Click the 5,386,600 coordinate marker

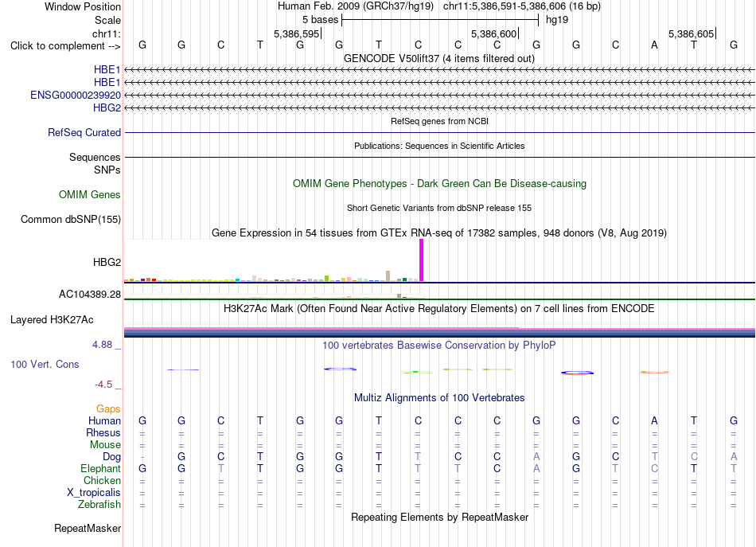point(493,33)
